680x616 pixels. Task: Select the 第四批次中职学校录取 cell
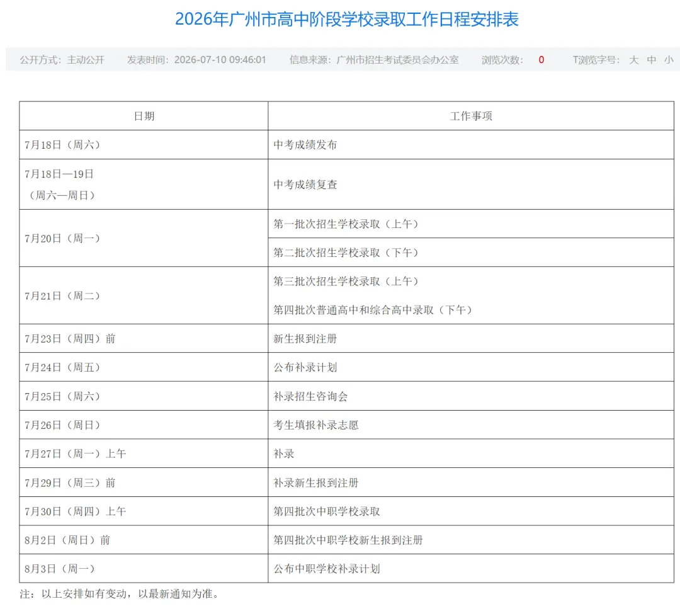click(471, 511)
